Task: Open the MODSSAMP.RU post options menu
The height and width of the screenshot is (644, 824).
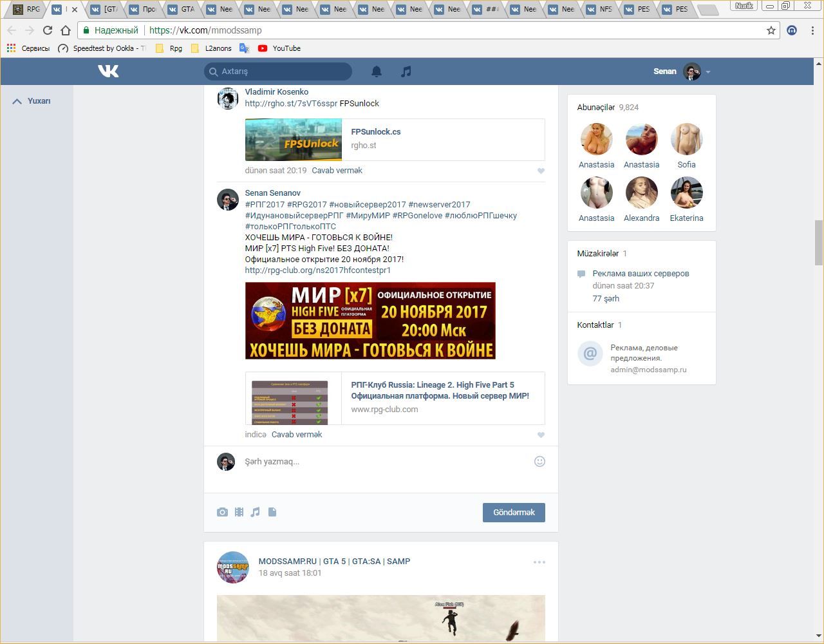Action: point(539,562)
